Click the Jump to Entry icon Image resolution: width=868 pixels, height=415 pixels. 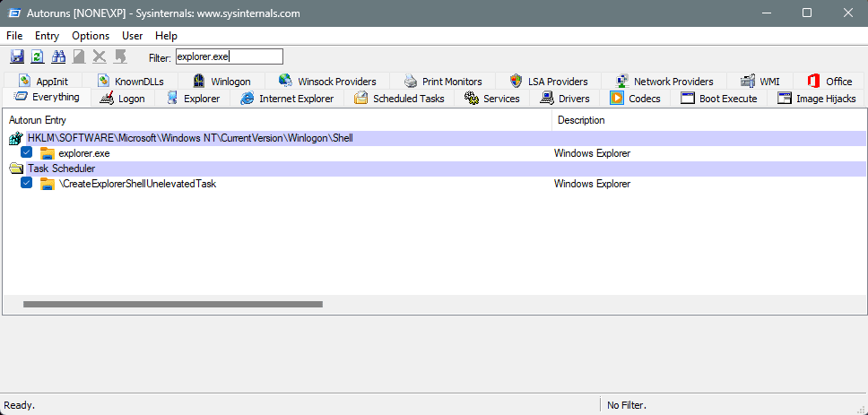pos(120,56)
